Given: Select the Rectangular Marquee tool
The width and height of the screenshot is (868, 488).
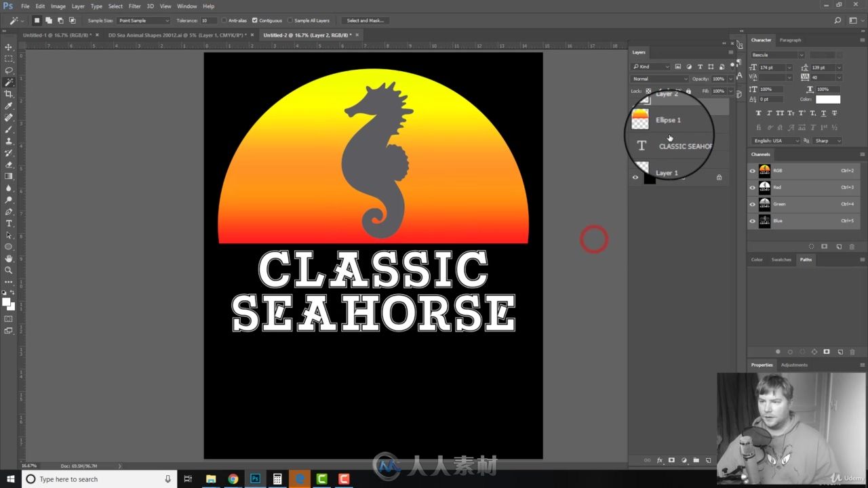Looking at the screenshot, I should point(9,59).
